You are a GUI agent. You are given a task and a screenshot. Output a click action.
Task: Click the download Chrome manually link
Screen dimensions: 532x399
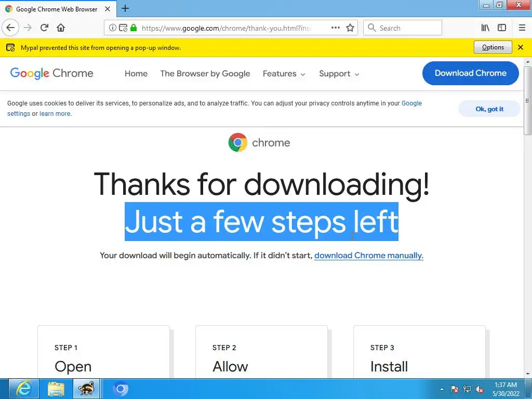click(x=369, y=256)
